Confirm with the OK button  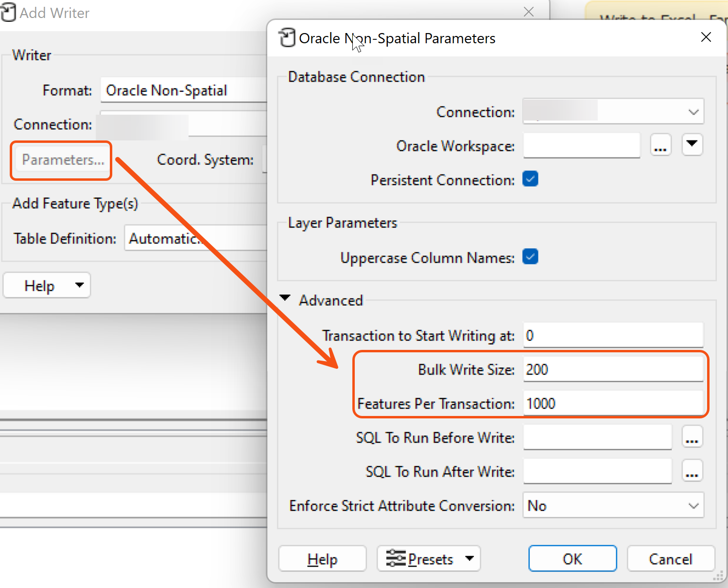572,559
